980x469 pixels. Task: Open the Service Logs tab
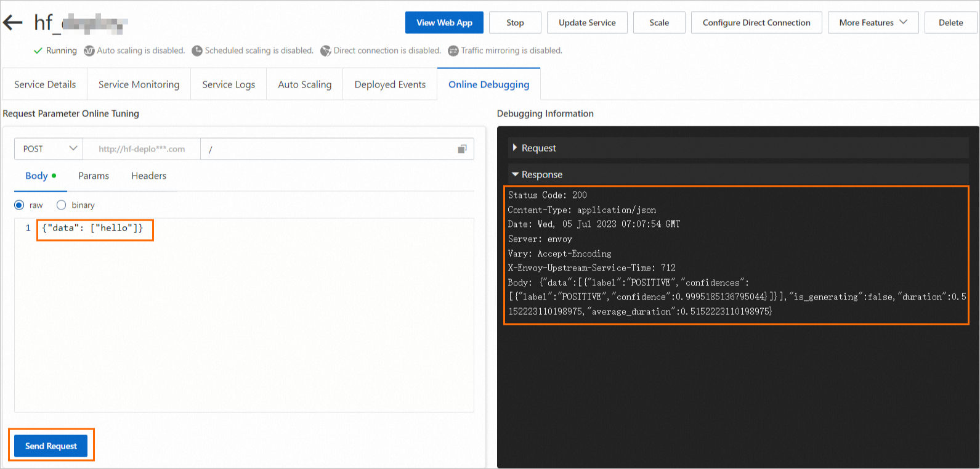pyautogui.click(x=229, y=84)
